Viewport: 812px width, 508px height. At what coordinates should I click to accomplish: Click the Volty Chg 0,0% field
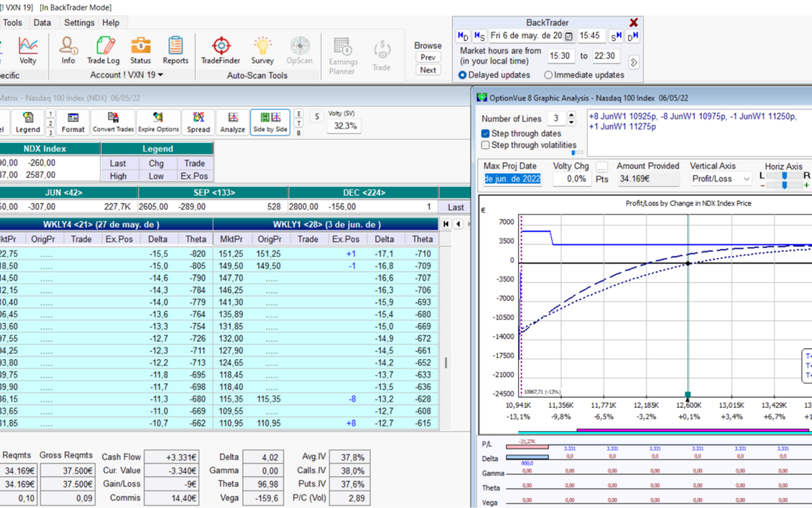point(571,179)
